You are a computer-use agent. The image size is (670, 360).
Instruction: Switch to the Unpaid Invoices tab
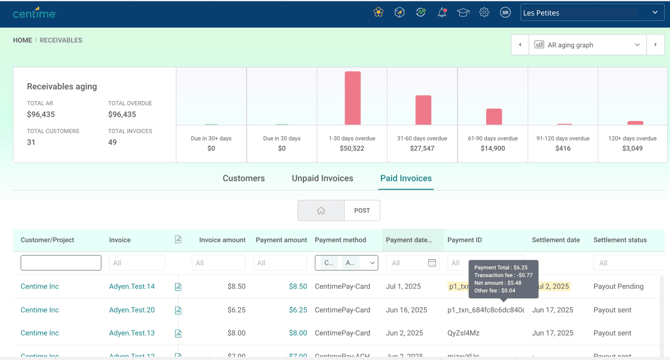click(322, 178)
